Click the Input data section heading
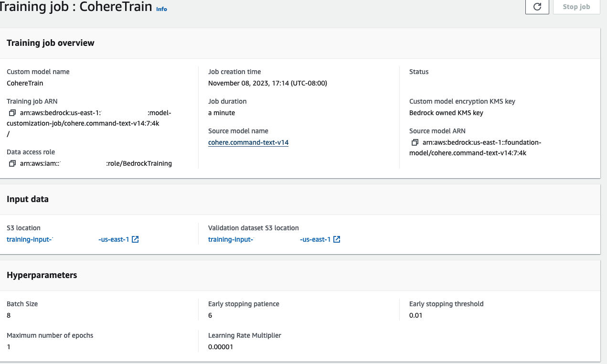607x364 pixels. coord(28,199)
